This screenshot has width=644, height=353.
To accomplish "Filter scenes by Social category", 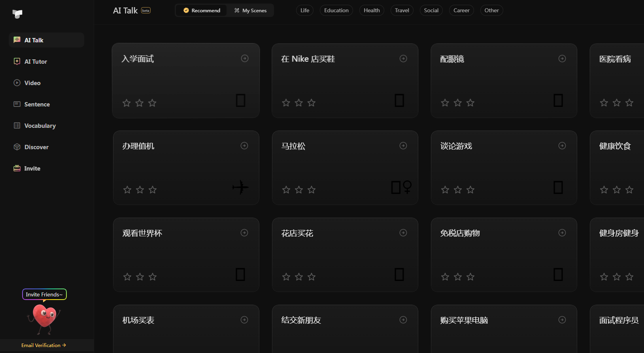I will [431, 10].
